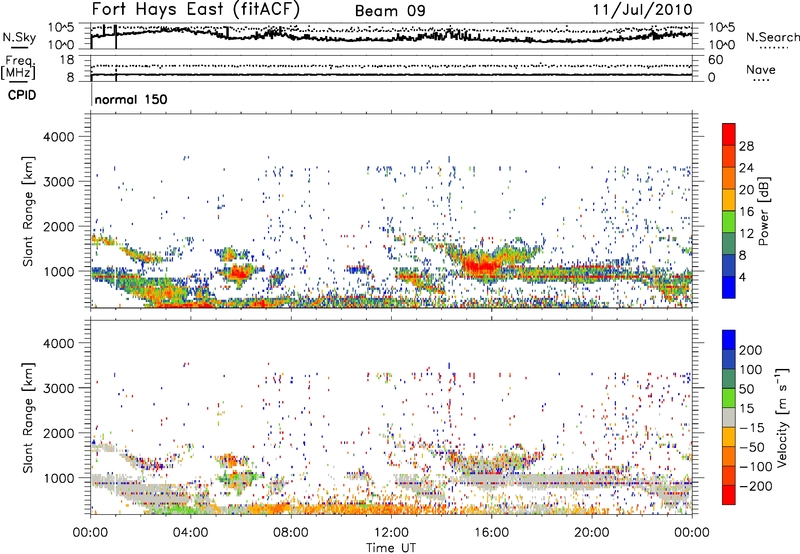
Task: Click the title 'Fort Hays East (fitACF)'
Action: coord(196,10)
